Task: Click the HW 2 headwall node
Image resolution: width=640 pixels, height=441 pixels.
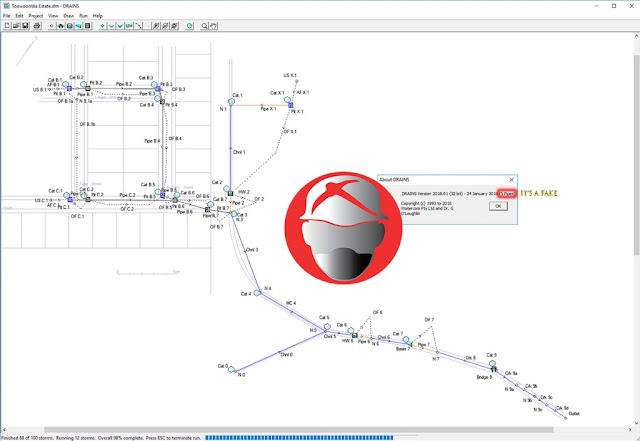Action: (x=231, y=193)
